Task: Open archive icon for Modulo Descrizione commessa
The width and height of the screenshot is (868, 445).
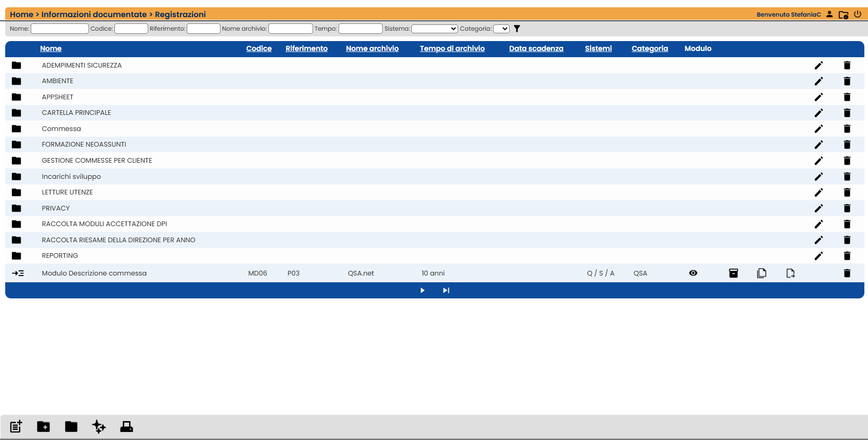Action: click(733, 273)
